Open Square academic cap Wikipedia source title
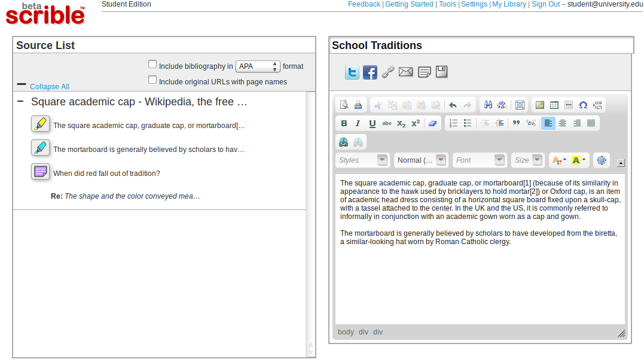 (139, 102)
